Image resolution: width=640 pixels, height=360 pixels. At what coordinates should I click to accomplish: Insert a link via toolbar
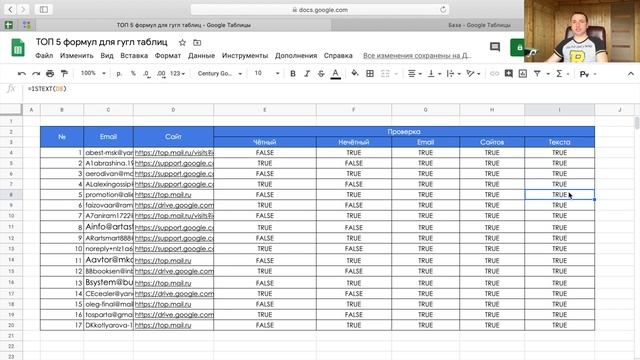click(494, 73)
